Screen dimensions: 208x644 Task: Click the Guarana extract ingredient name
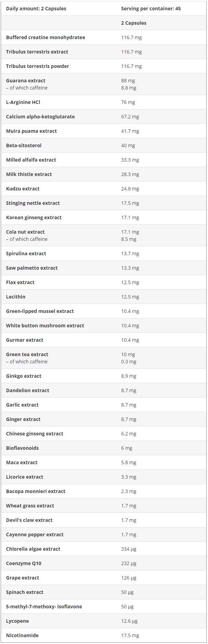[x=26, y=81]
